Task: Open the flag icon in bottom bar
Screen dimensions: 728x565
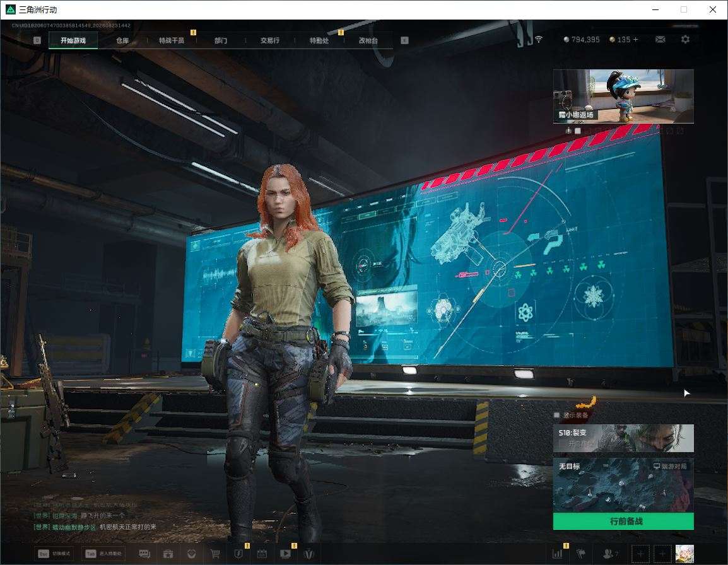Action: (581, 554)
